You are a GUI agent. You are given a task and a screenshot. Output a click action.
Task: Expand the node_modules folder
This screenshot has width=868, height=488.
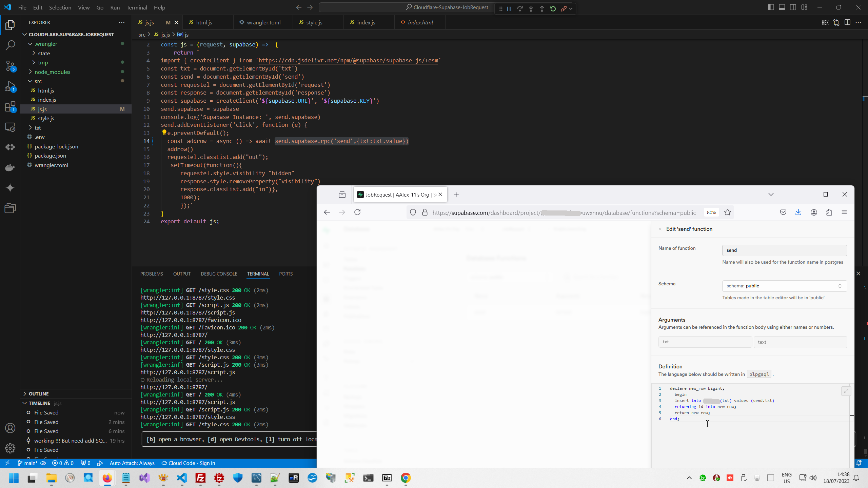[52, 72]
